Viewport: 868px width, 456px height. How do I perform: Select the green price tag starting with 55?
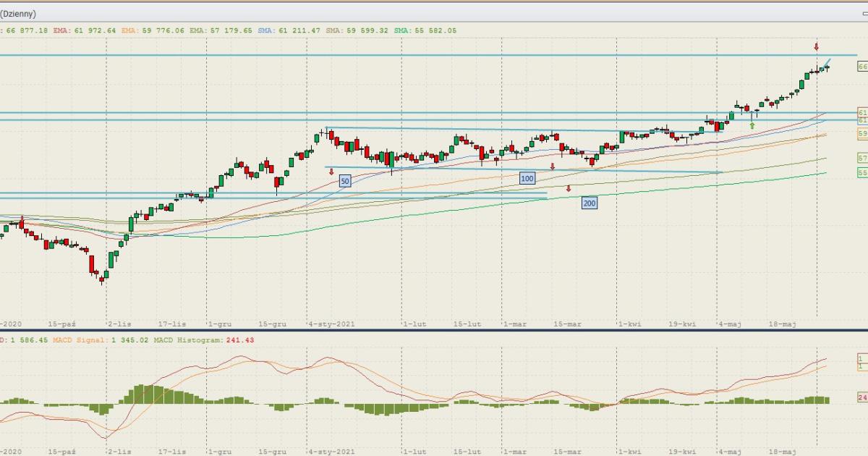(x=862, y=173)
